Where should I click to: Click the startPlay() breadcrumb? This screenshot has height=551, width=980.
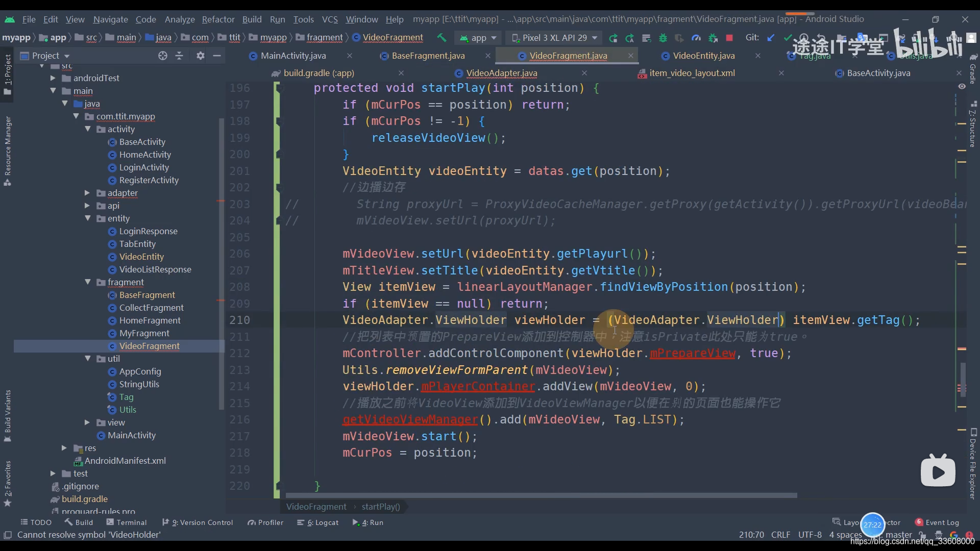(381, 507)
